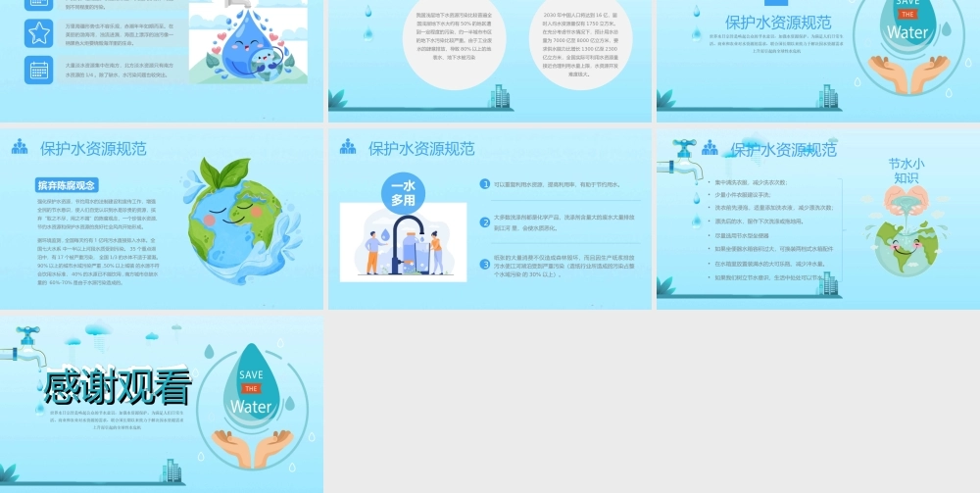Click the number 2 circle bullet
The width and height of the screenshot is (980, 493).
[485, 222]
